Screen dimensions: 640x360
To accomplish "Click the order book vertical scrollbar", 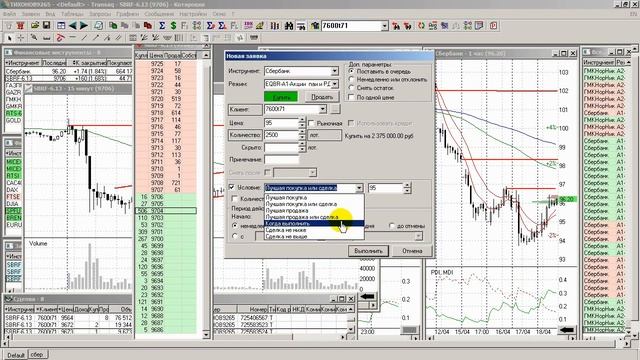I will [206, 195].
